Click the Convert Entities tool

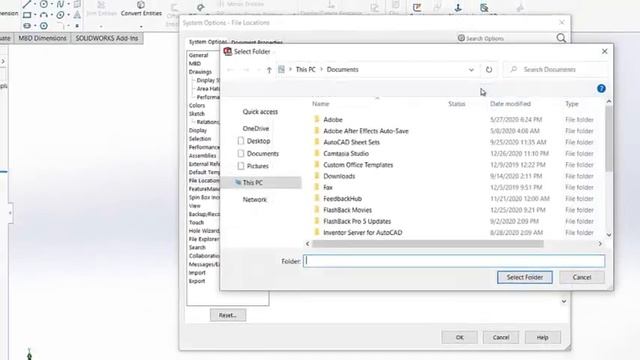tap(141, 9)
